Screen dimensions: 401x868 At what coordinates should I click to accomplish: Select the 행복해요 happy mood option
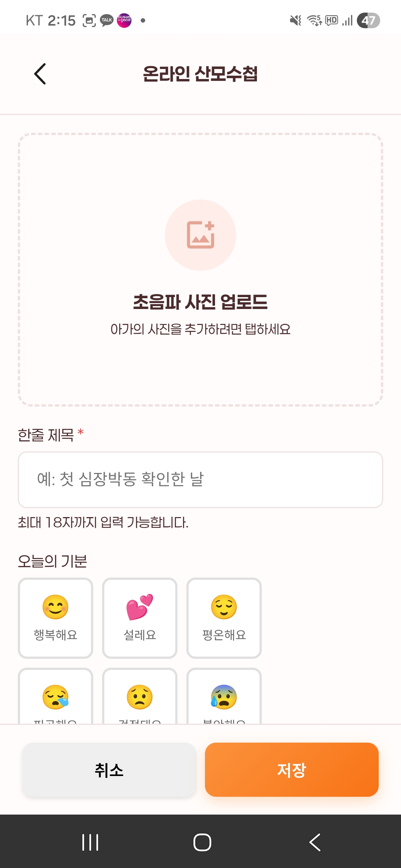coord(55,618)
